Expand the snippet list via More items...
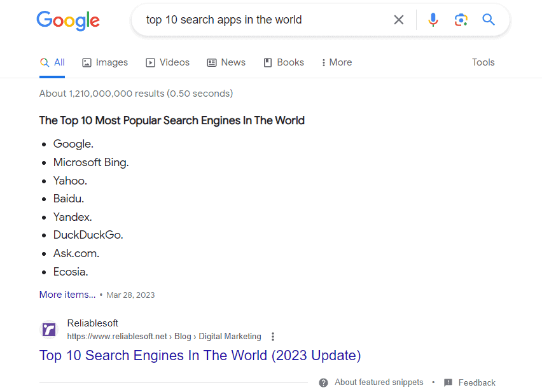542x392 pixels. (67, 294)
